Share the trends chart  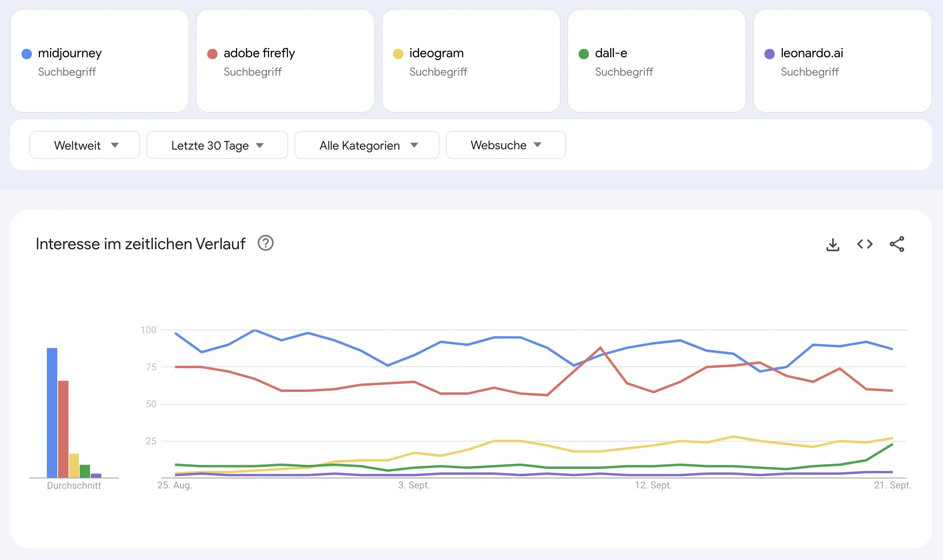(897, 244)
